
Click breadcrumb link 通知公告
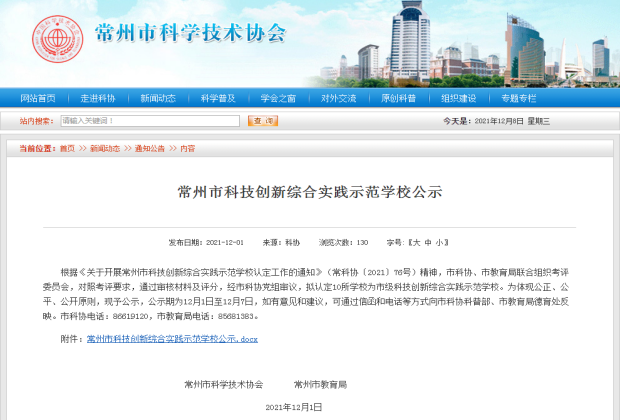(x=150, y=149)
